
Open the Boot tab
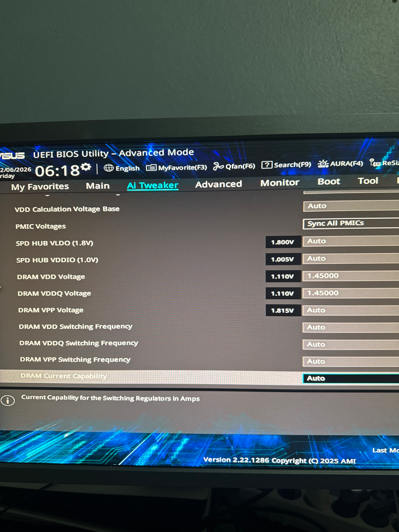point(329,182)
